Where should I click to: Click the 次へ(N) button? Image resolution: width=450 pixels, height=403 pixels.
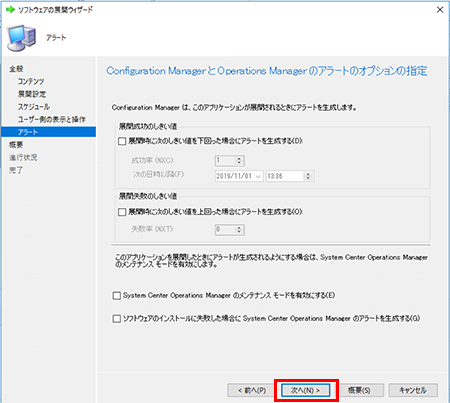click(x=306, y=390)
